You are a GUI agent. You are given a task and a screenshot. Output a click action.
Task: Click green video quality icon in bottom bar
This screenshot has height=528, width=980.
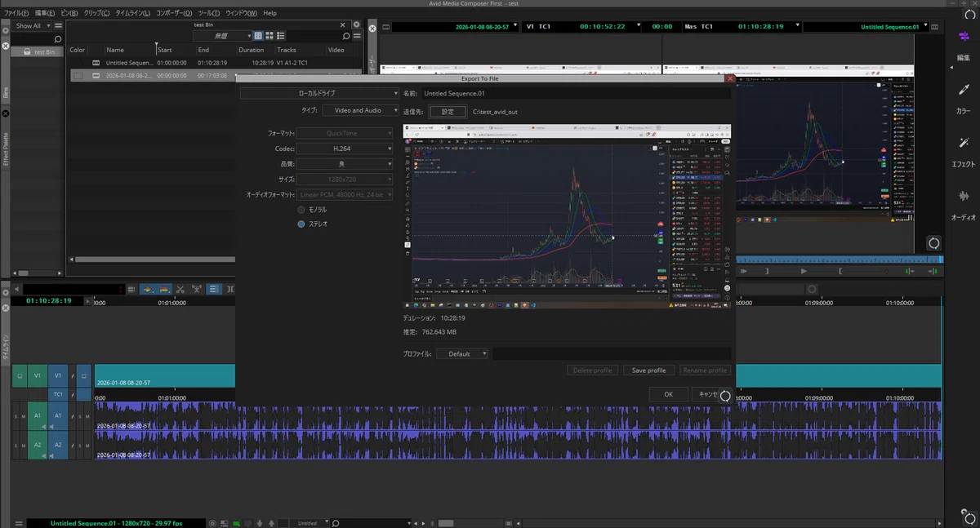point(236,523)
